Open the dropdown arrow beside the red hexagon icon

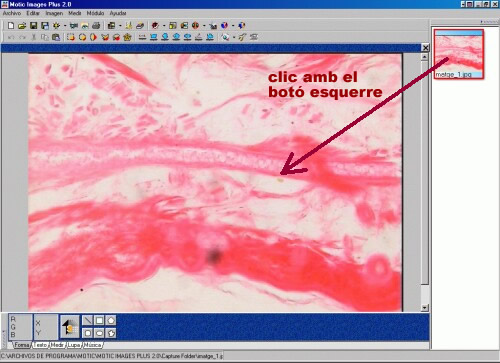(x=164, y=25)
